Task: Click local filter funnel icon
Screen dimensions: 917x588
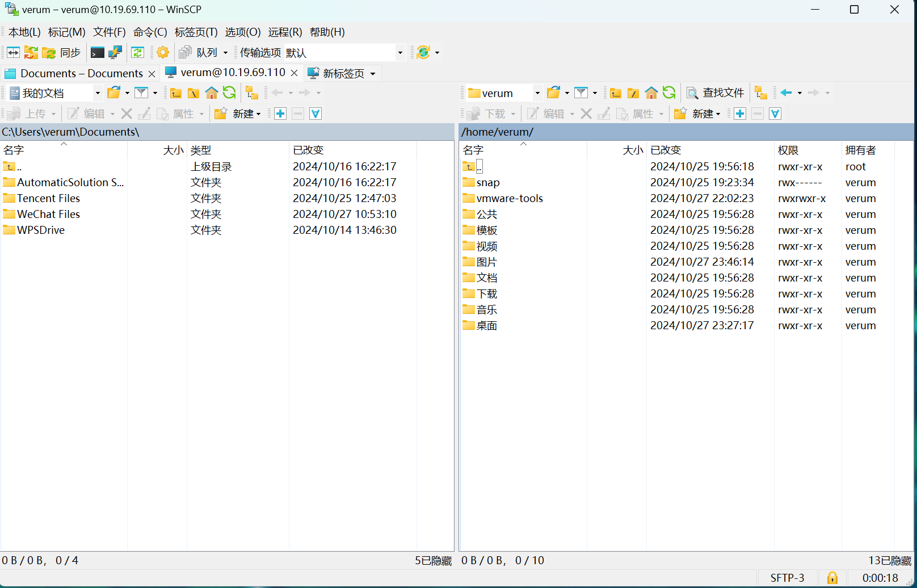Action: coord(141,93)
